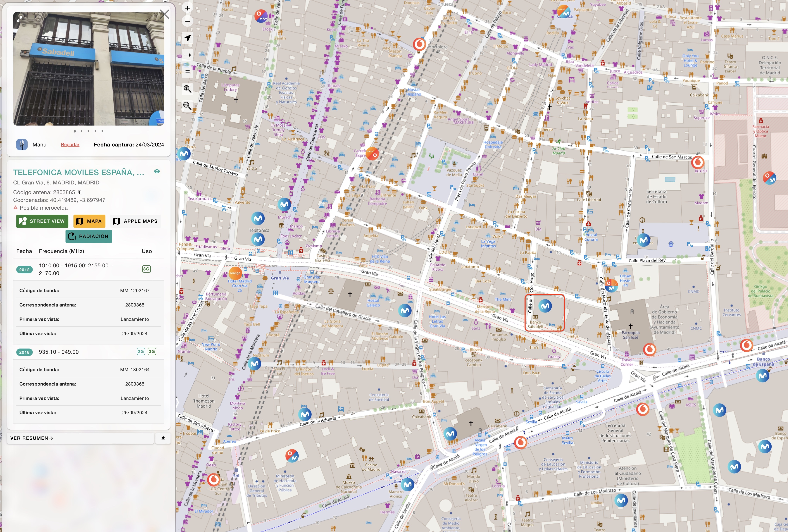
Task: Select Movistar marker left of Nostrum
Action: coord(255,364)
